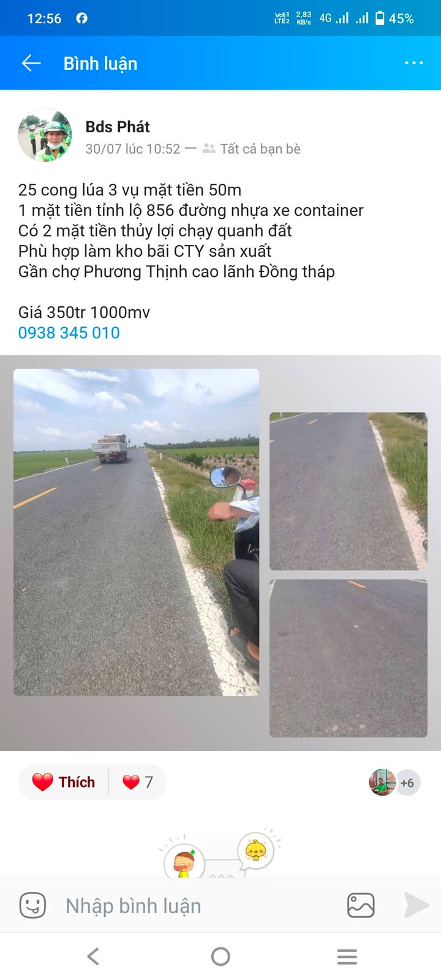The width and height of the screenshot is (441, 980).
Task: Tap the back arrow beside Bình luận
Action: (31, 63)
